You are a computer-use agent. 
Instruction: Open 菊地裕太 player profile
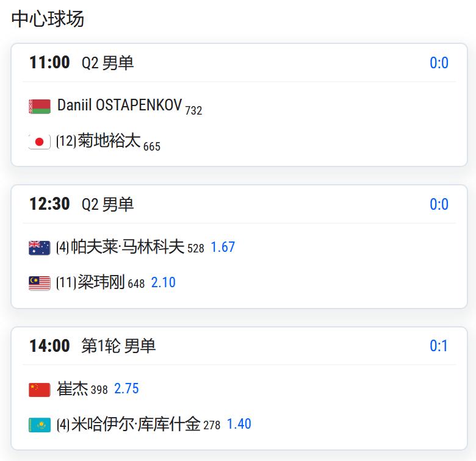(x=109, y=141)
